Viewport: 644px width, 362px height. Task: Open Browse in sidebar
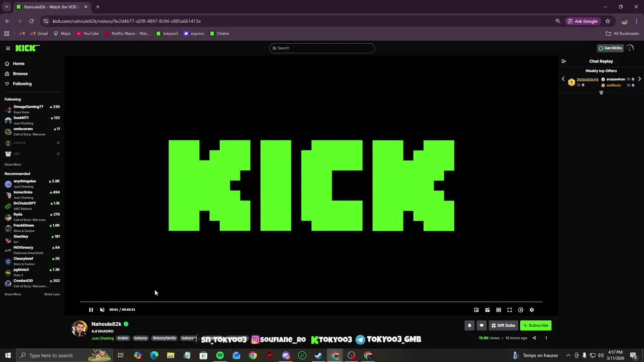(x=20, y=74)
